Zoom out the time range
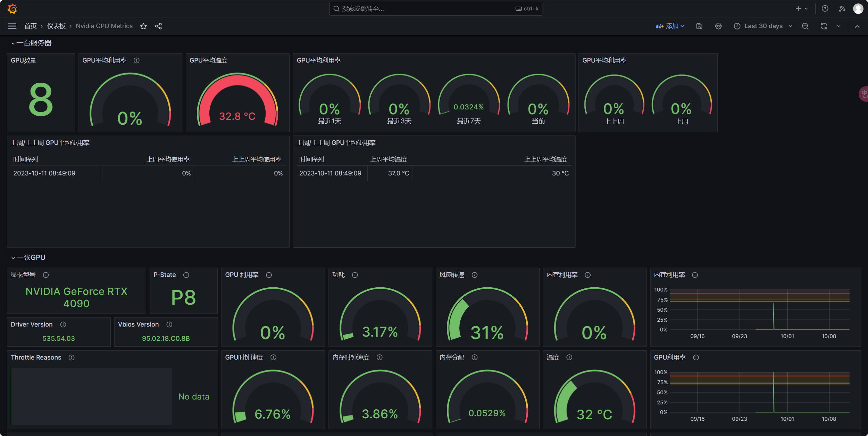This screenshot has width=868, height=436. 805,26
